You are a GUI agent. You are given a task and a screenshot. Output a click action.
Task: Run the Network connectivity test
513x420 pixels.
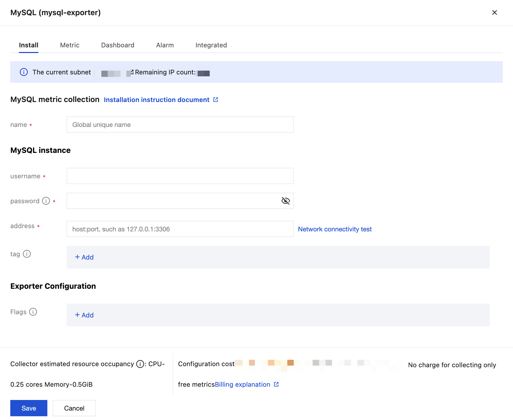(x=335, y=229)
